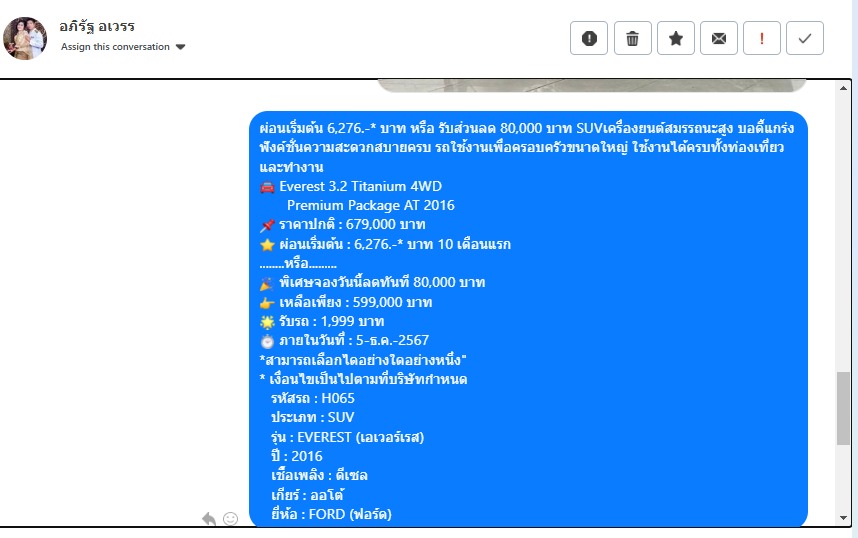Click contact name อภิรัฐ อเวรร
Image resolution: width=858 pixels, height=538 pixels.
(x=97, y=26)
